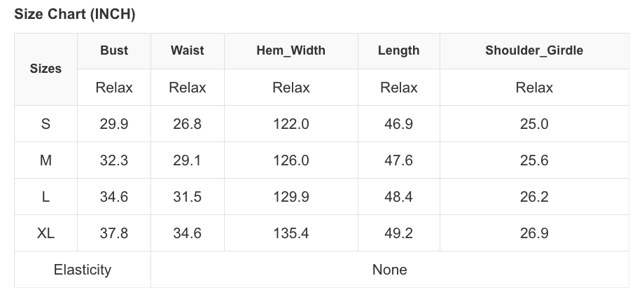
Task: Select hem width value 135.4
Action: coord(290,233)
